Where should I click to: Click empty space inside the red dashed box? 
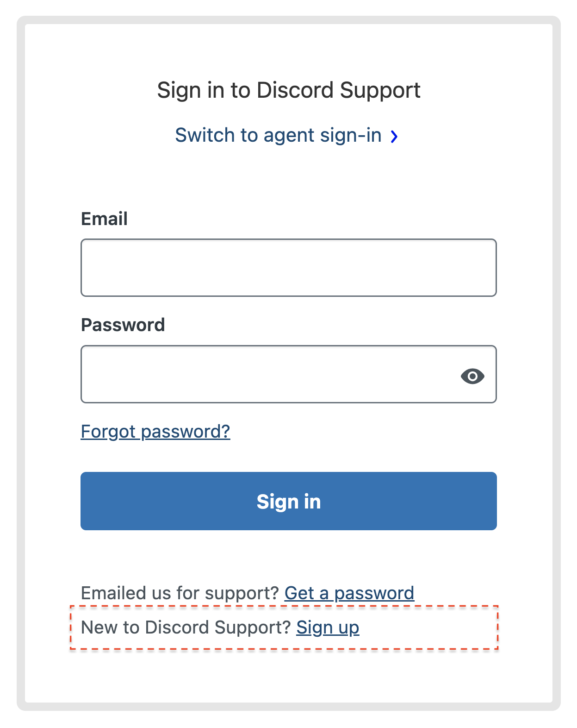click(430, 628)
